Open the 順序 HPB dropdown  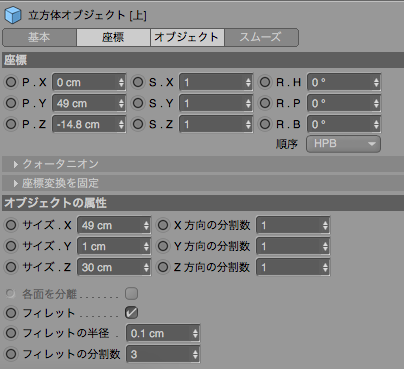[343, 144]
